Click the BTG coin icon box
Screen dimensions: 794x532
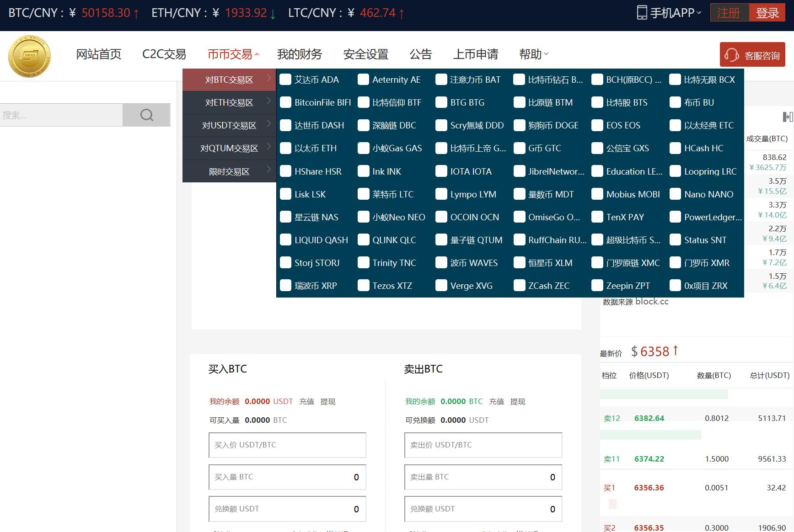[x=441, y=102]
